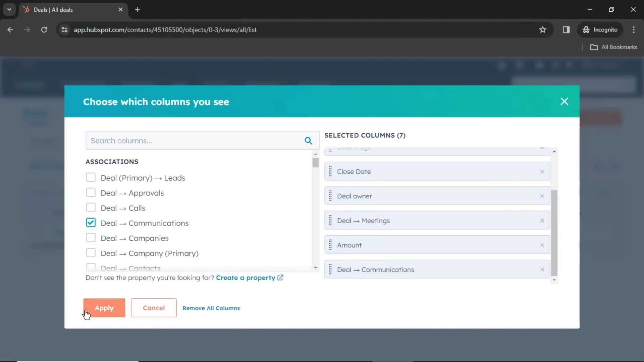Viewport: 644px width, 362px height.
Task: Close the Deals | All deals tab
Action: click(120, 9)
